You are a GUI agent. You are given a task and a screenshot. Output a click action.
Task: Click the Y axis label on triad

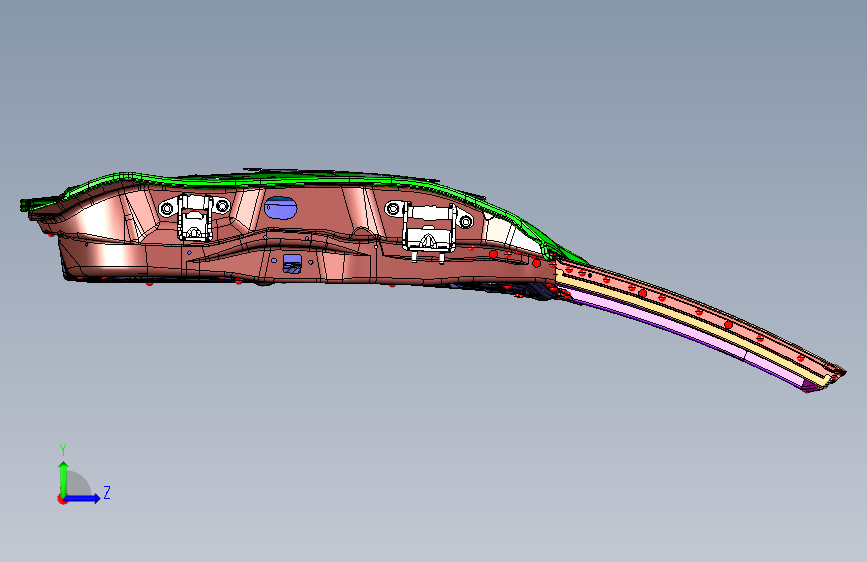pyautogui.click(x=63, y=450)
